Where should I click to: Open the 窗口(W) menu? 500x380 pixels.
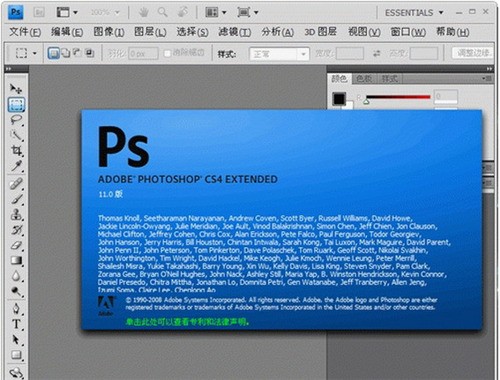tap(408, 32)
